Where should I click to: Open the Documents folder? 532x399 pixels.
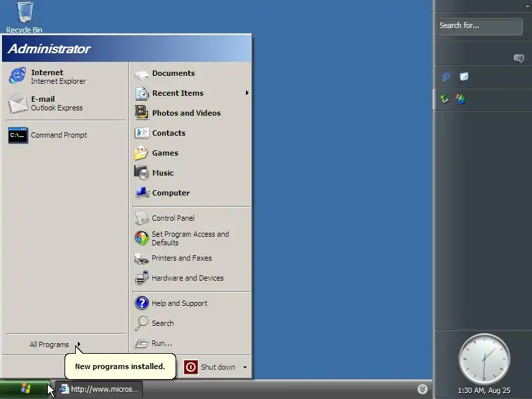tap(192, 73)
